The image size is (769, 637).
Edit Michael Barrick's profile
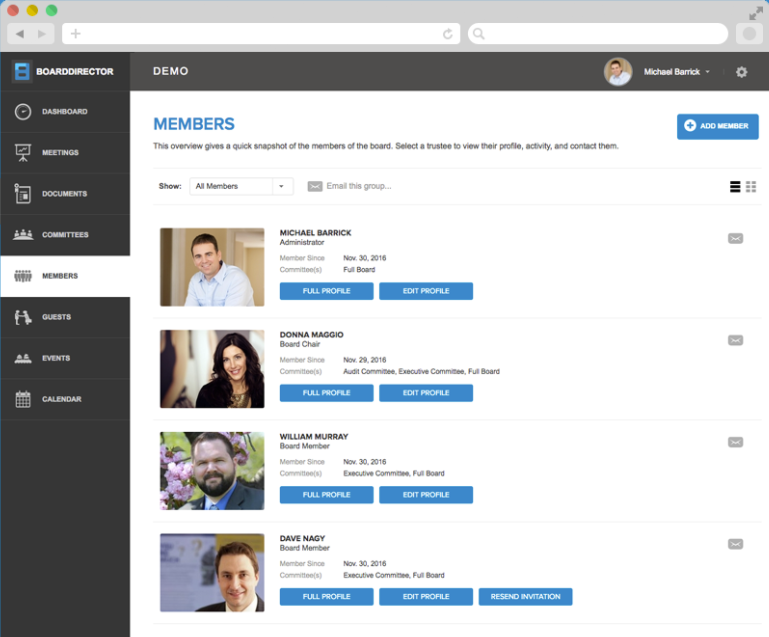426,291
